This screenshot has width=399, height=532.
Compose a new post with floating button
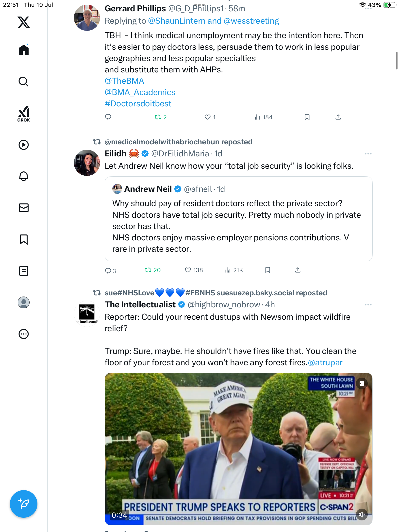pos(24,504)
